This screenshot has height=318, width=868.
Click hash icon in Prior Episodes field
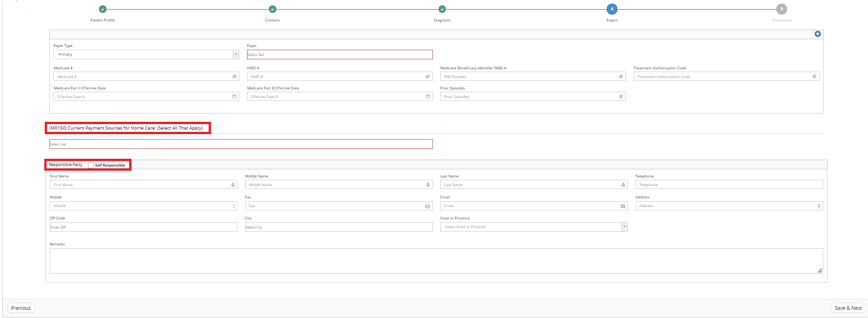pos(621,97)
